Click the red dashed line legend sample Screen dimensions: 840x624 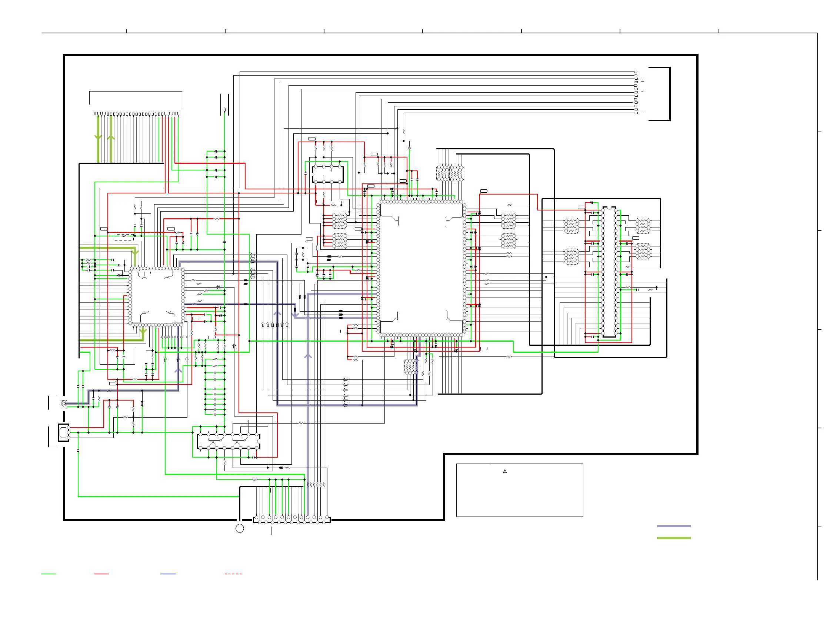click(x=233, y=574)
